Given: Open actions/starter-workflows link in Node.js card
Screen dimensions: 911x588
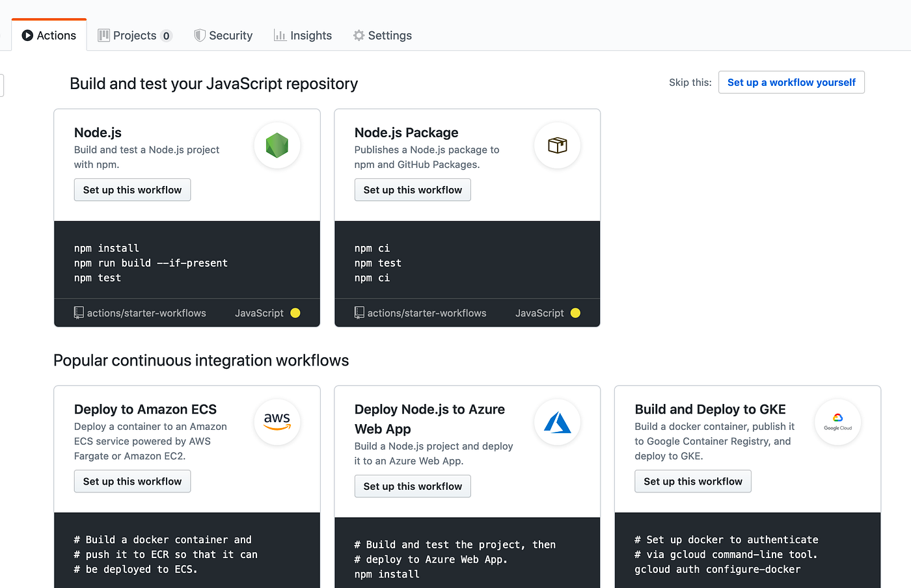Looking at the screenshot, I should (146, 313).
